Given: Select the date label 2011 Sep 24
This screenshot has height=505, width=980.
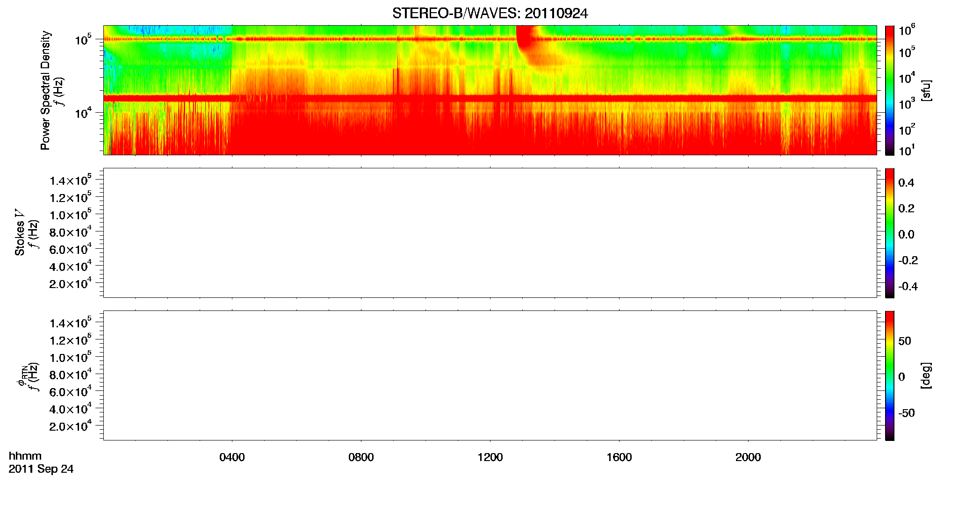Looking at the screenshot, I should pos(41,469).
